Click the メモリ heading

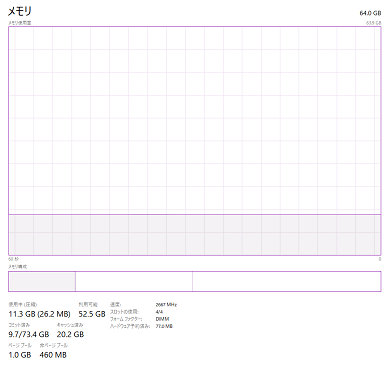pyautogui.click(x=20, y=11)
